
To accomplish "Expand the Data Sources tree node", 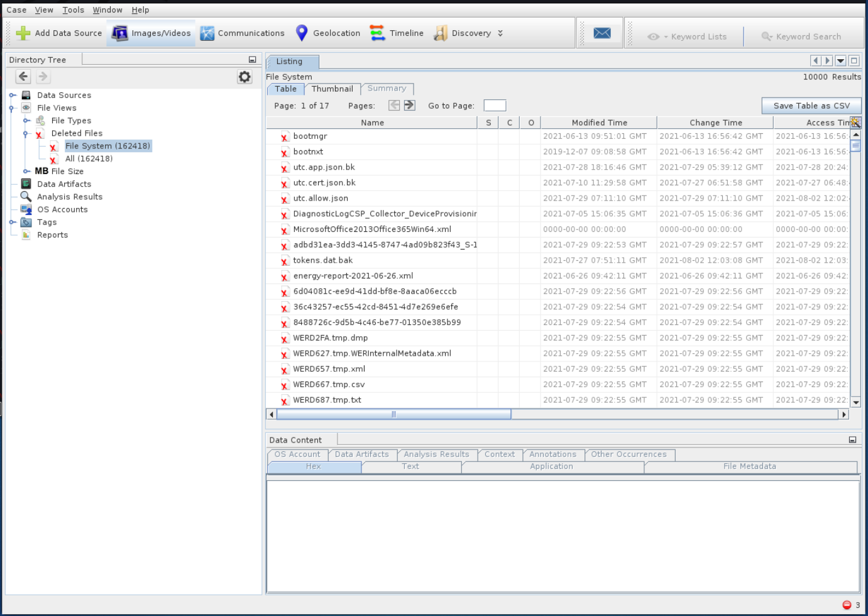I will [12, 96].
